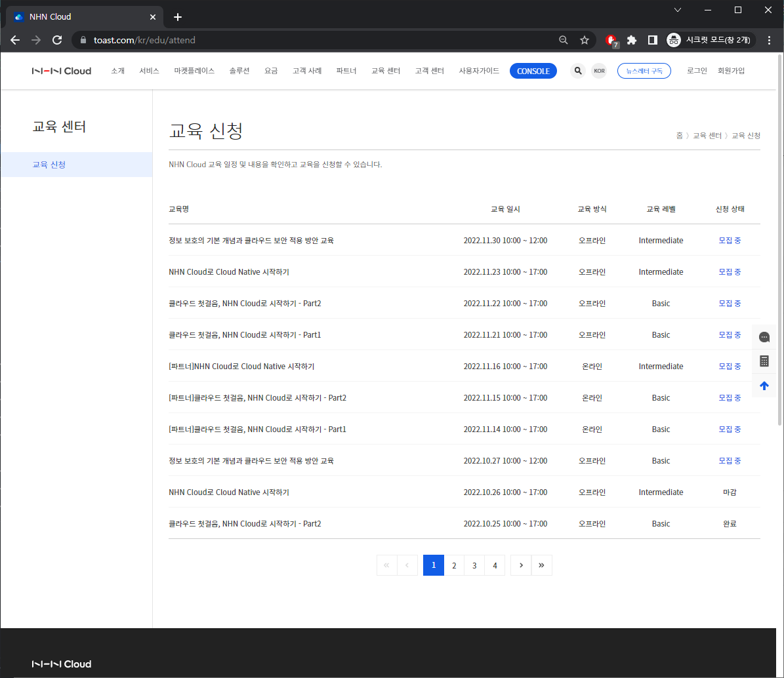The image size is (784, 678).
Task: Click the tab search chevron in title bar
Action: (x=678, y=10)
